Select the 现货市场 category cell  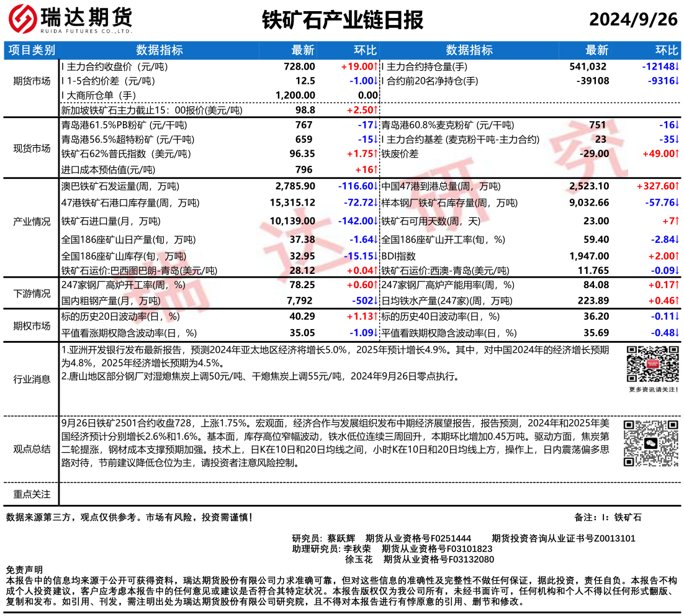(32, 148)
